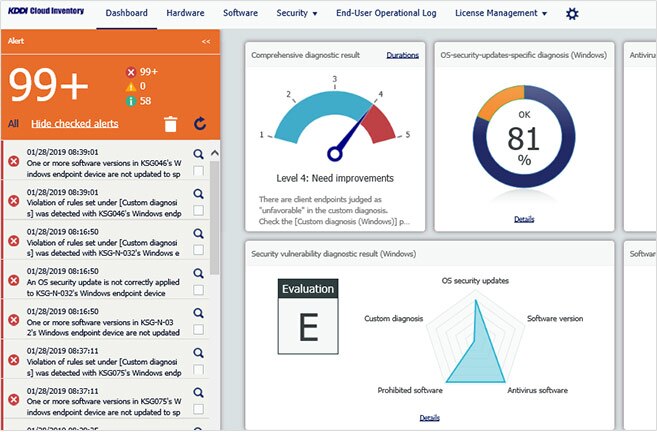
Task: Delete alerts using the trash can icon
Action: 171,124
